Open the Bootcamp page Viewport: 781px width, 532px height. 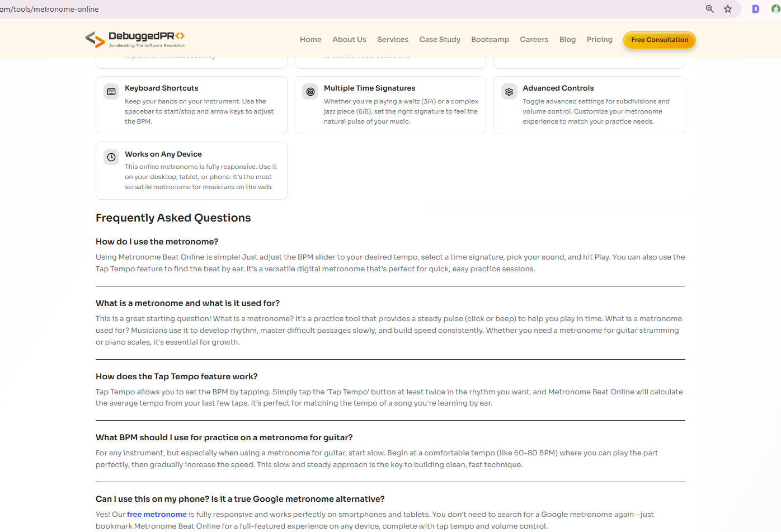490,40
